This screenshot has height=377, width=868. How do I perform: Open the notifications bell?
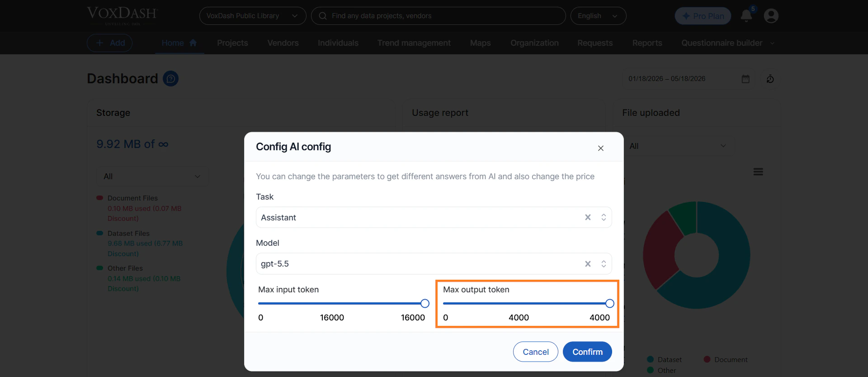[x=746, y=16]
